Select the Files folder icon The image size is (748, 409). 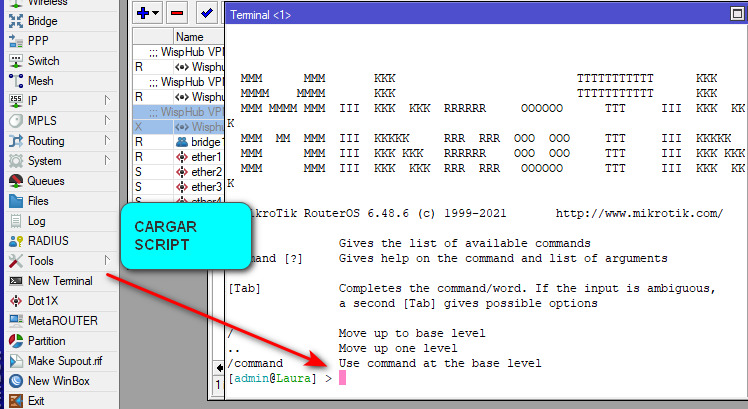click(x=16, y=201)
